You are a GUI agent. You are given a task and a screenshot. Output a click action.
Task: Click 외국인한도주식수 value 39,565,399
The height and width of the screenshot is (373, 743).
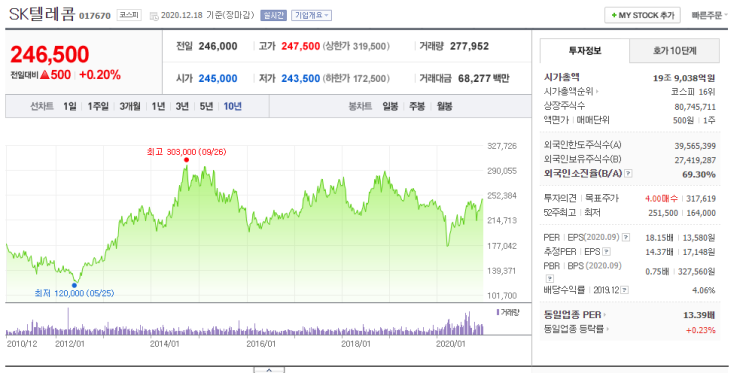point(695,146)
